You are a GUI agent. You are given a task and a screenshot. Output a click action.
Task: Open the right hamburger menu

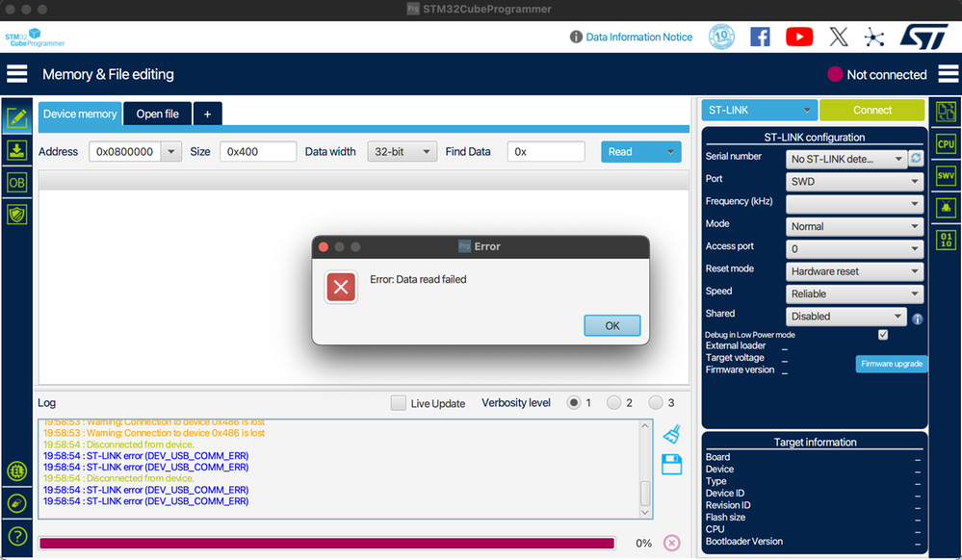tap(948, 74)
